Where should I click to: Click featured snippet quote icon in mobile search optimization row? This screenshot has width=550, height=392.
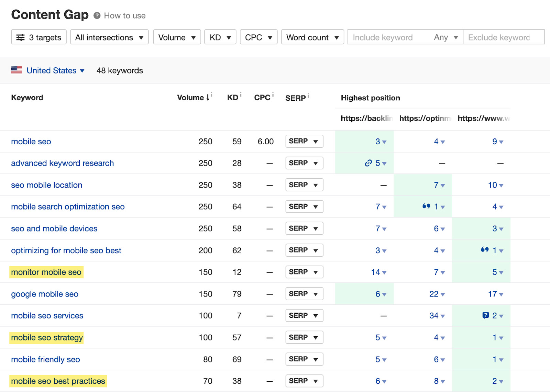[x=426, y=206]
